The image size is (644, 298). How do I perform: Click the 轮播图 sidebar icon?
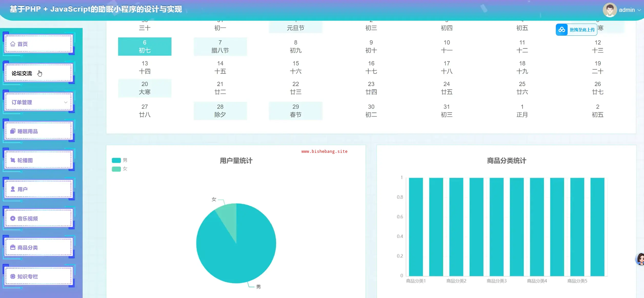pyautogui.click(x=13, y=160)
